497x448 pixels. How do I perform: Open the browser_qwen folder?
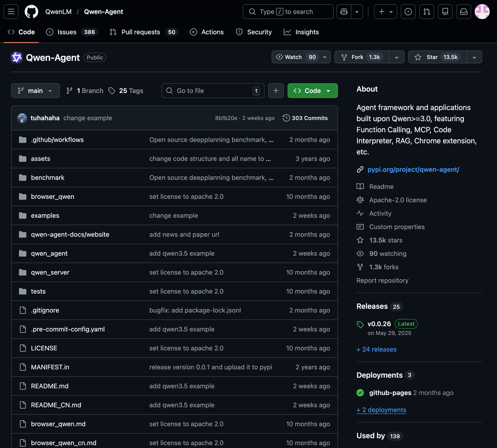click(x=53, y=197)
